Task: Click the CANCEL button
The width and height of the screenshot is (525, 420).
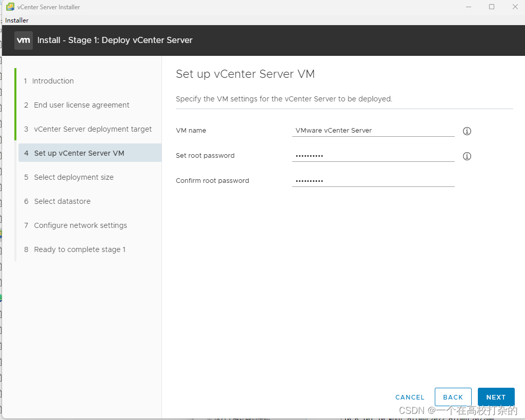Action: [x=410, y=397]
